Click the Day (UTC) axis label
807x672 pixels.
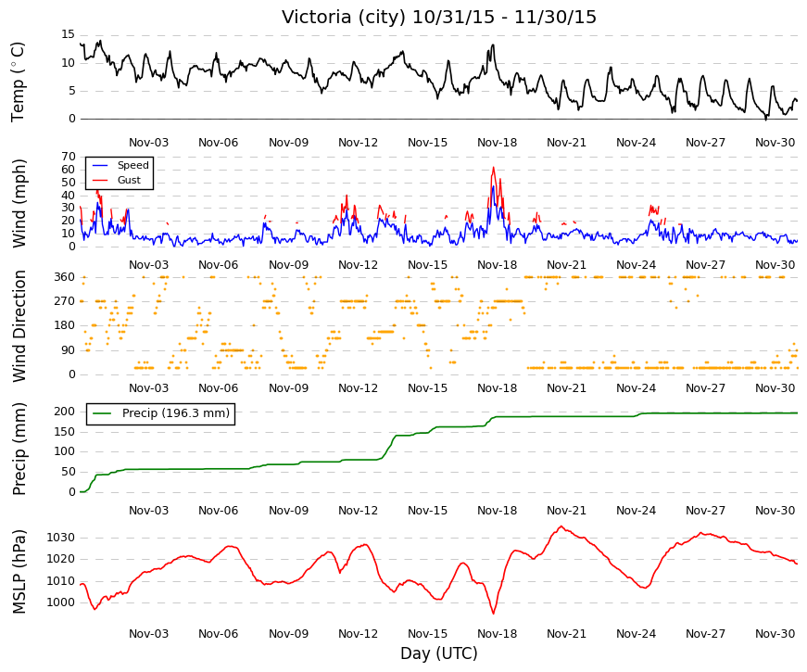[x=439, y=653]
